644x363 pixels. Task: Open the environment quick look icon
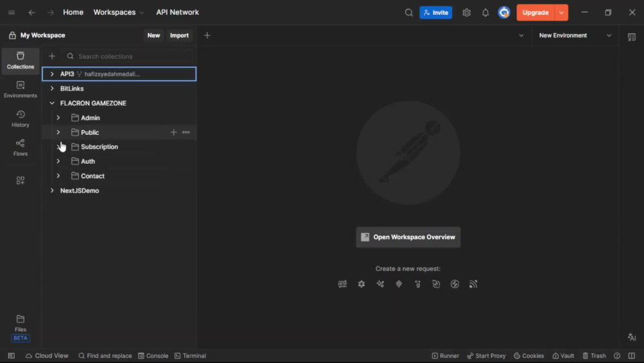pos(632,37)
